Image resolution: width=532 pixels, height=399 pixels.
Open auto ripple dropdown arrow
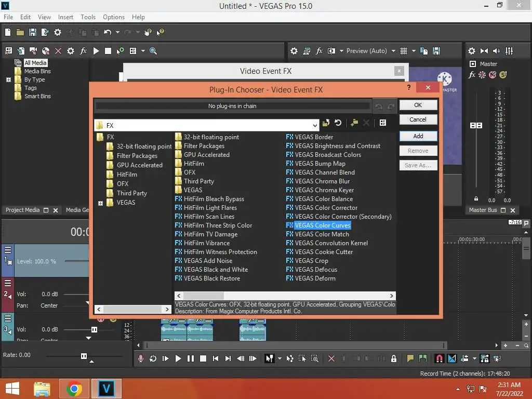coord(474,358)
